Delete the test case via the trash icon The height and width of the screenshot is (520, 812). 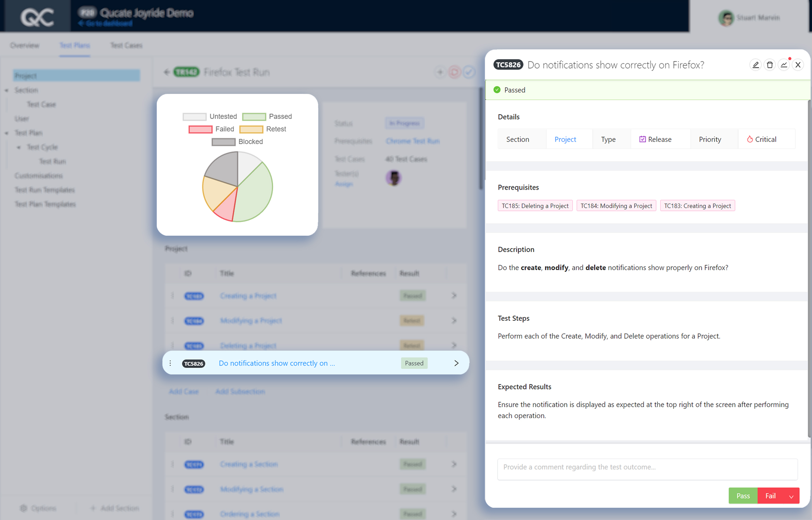770,65
